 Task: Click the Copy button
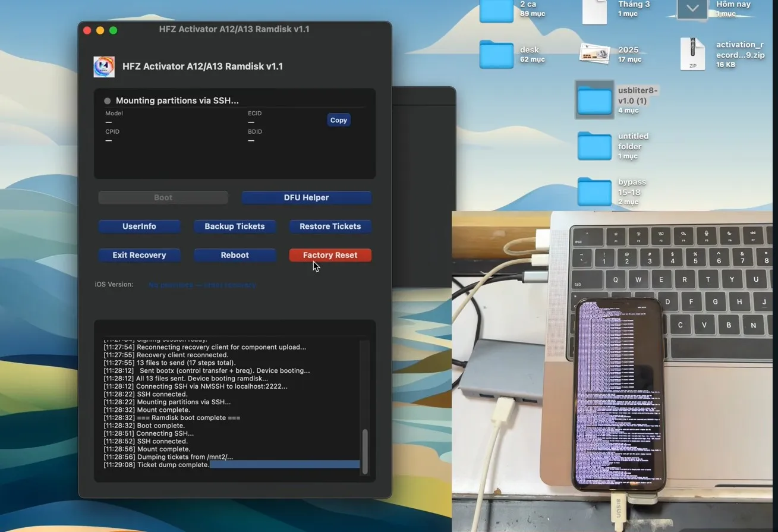(339, 120)
